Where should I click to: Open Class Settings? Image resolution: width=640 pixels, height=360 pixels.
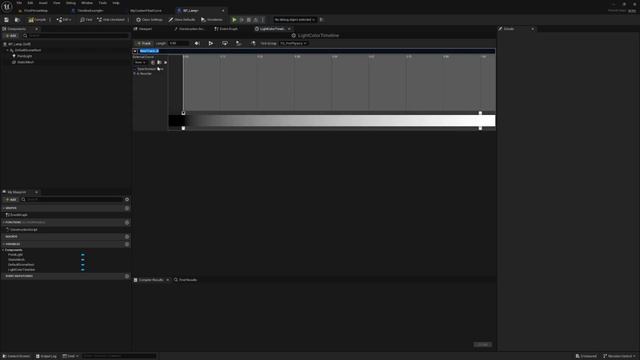pyautogui.click(x=149, y=20)
